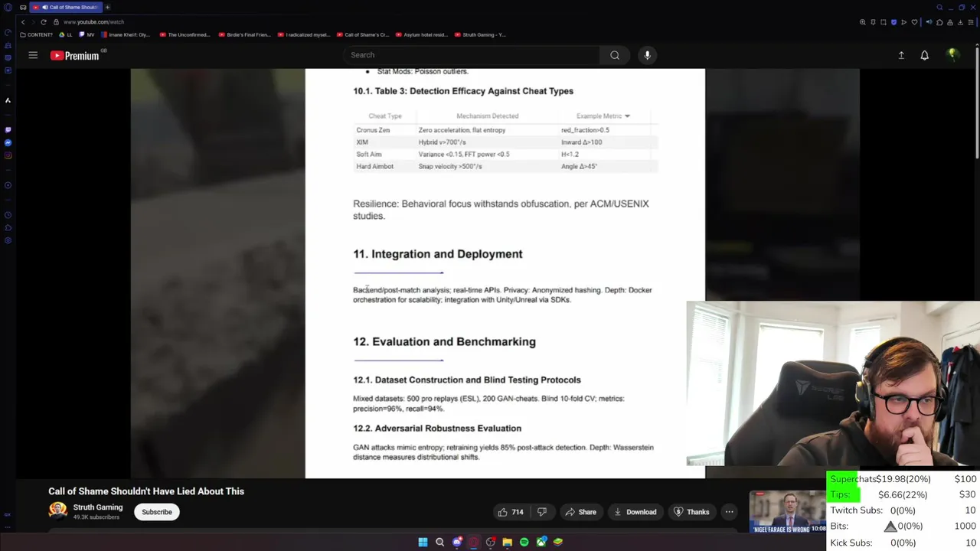Click the YouTube Search input field
The width and height of the screenshot is (980, 551).
(x=471, y=55)
